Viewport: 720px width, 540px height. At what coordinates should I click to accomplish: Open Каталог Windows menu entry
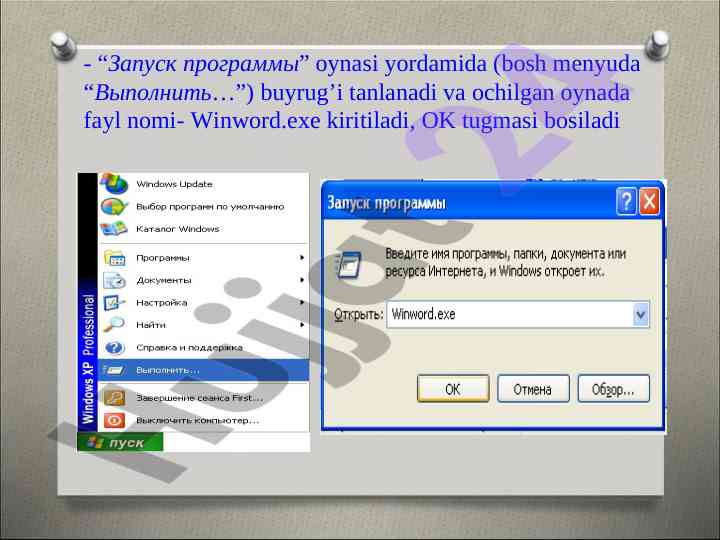tap(204, 229)
